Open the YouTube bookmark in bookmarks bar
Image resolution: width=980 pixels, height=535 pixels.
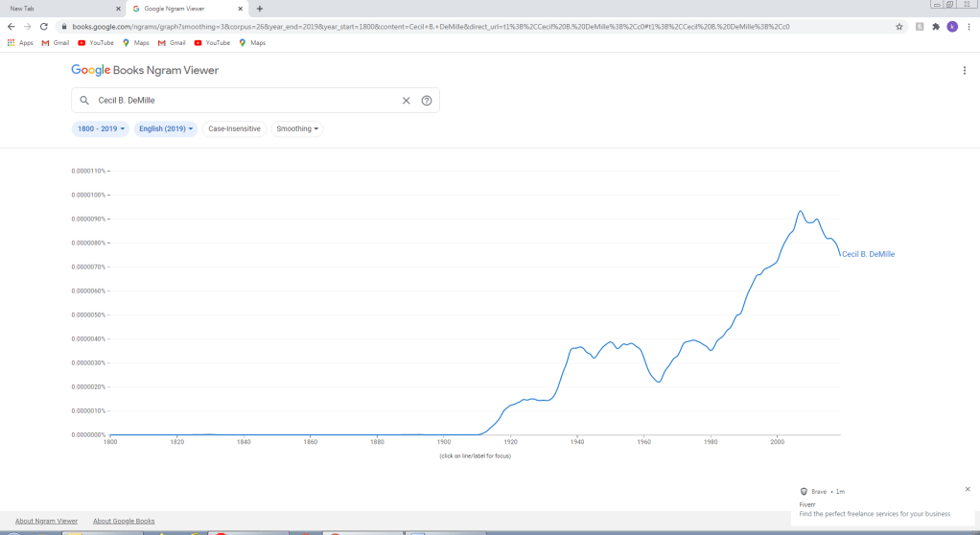click(x=96, y=42)
